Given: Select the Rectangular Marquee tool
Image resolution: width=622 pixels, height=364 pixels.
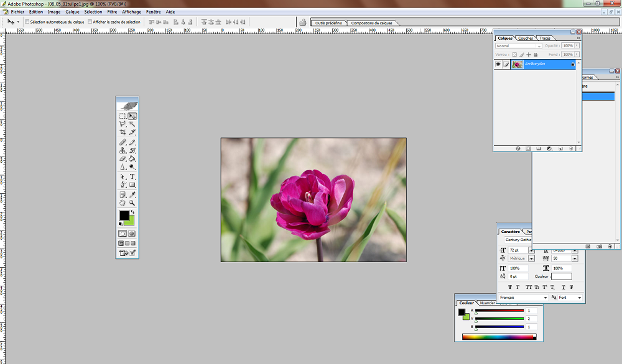Looking at the screenshot, I should (x=123, y=116).
